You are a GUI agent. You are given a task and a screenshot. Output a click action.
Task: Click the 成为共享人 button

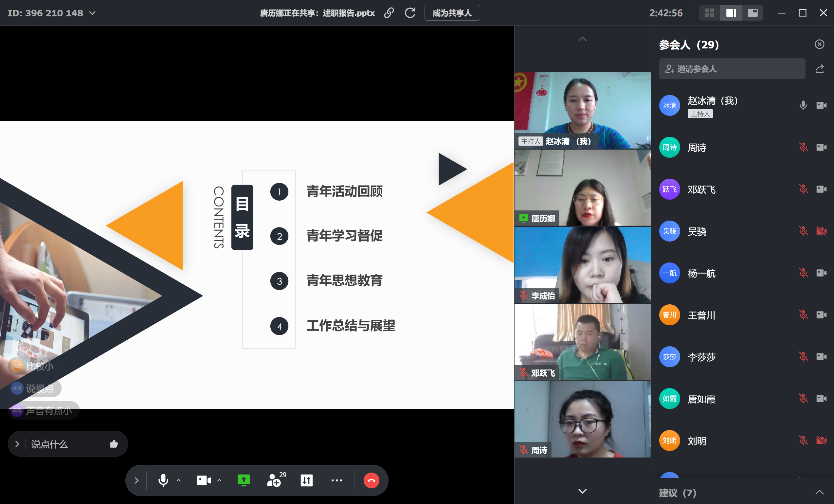tap(452, 13)
